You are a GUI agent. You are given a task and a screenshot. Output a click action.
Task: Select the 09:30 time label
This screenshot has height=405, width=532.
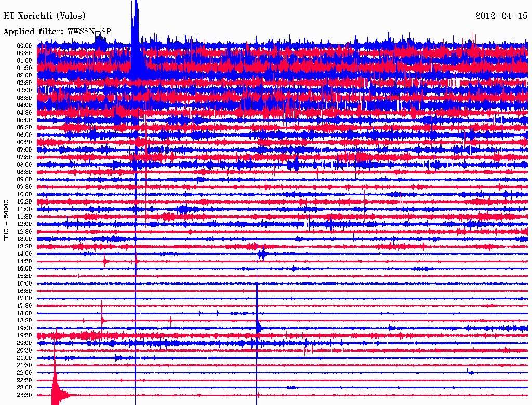coord(24,187)
